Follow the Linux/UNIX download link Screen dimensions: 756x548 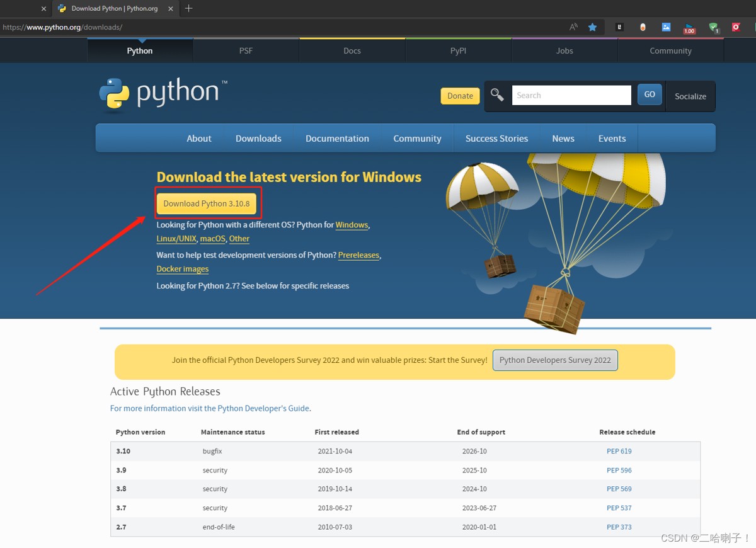[176, 239]
